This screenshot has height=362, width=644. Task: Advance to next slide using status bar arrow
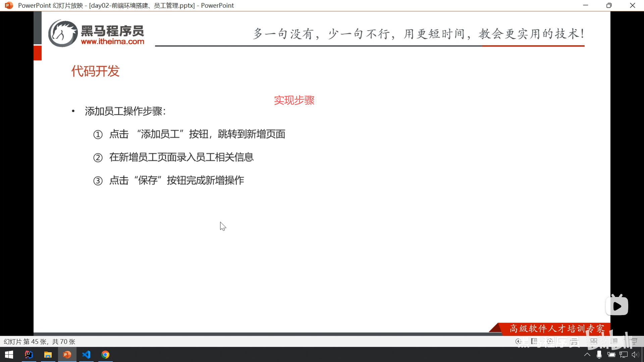tap(550, 341)
